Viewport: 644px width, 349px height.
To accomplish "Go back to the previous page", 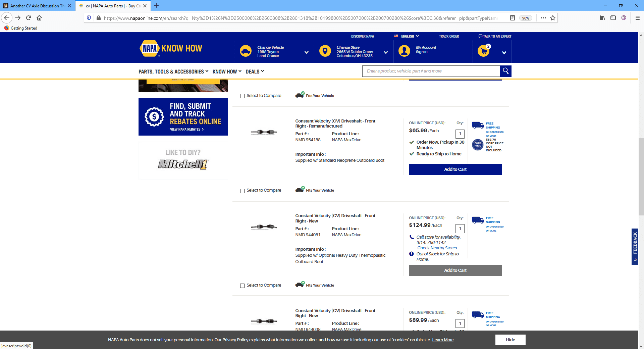I will coord(7,18).
